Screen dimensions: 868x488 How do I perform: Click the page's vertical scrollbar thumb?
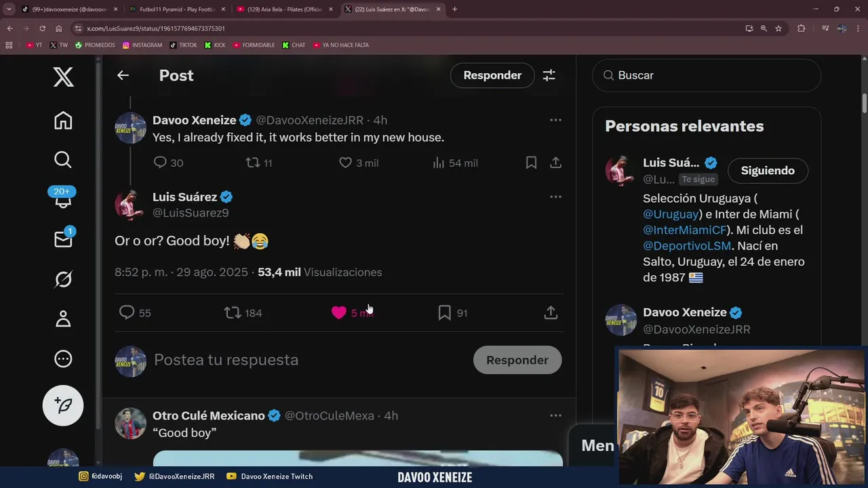click(865, 104)
